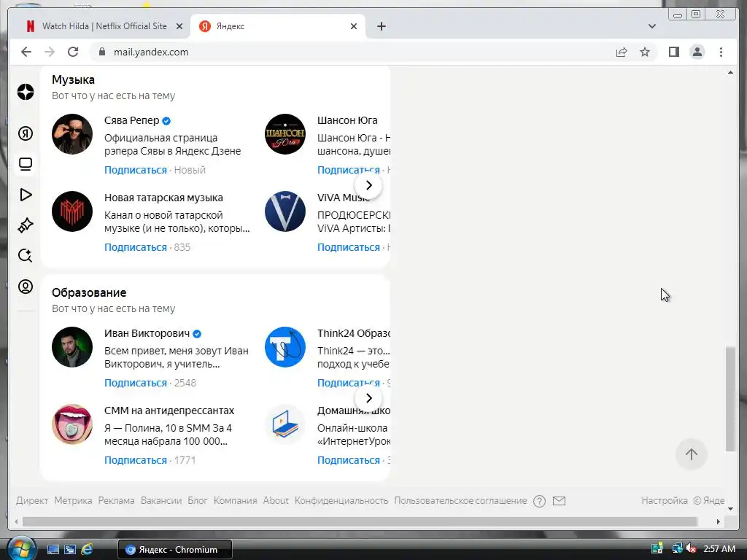Click the vertical page scrollbar thumb

click(x=729, y=399)
